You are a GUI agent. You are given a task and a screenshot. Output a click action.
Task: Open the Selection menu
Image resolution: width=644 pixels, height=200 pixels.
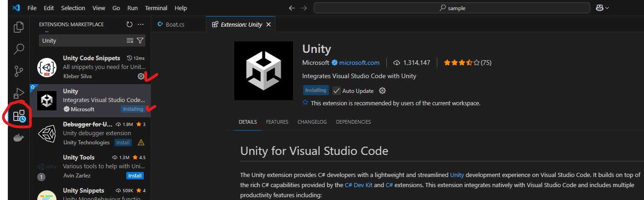click(x=73, y=8)
